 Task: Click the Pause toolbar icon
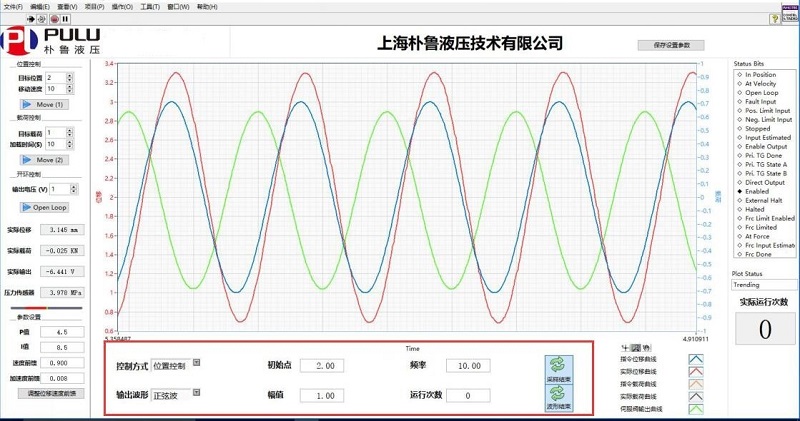click(66, 19)
